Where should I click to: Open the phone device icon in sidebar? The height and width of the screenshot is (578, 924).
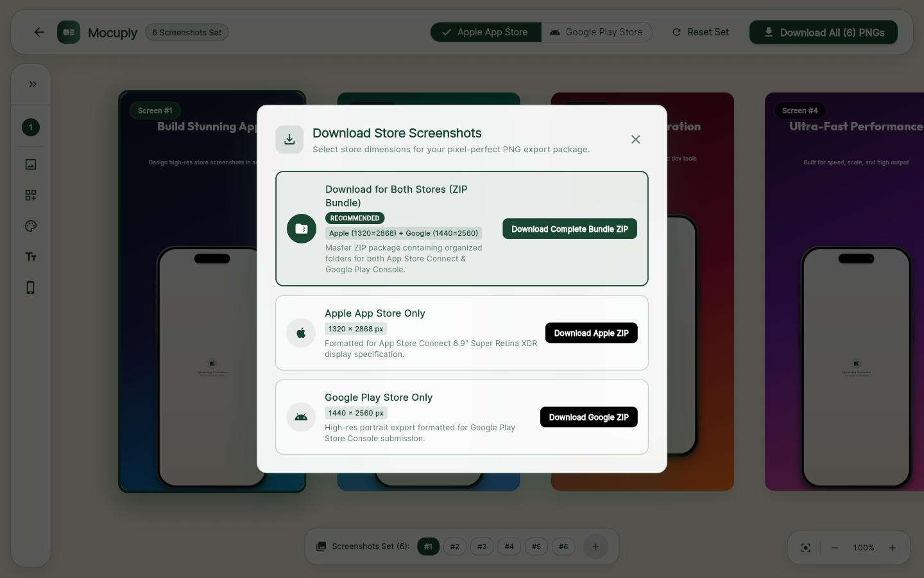click(31, 288)
